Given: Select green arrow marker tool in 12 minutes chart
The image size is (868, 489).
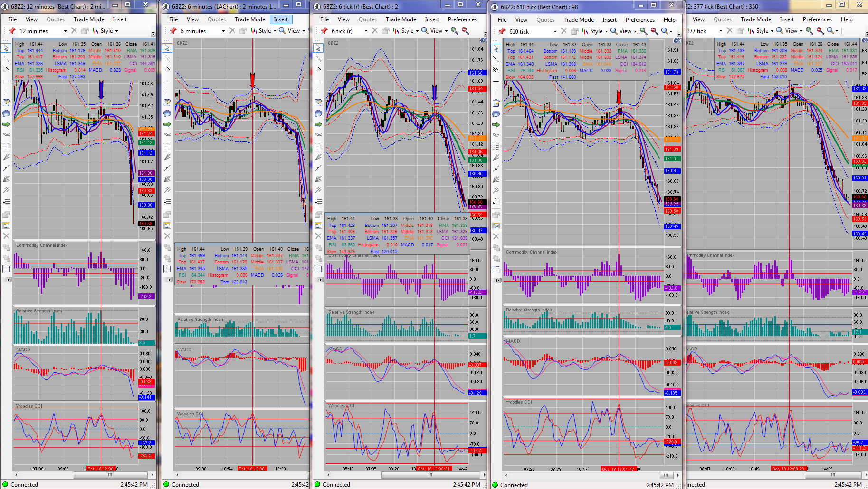Looking at the screenshot, I should point(6,124).
